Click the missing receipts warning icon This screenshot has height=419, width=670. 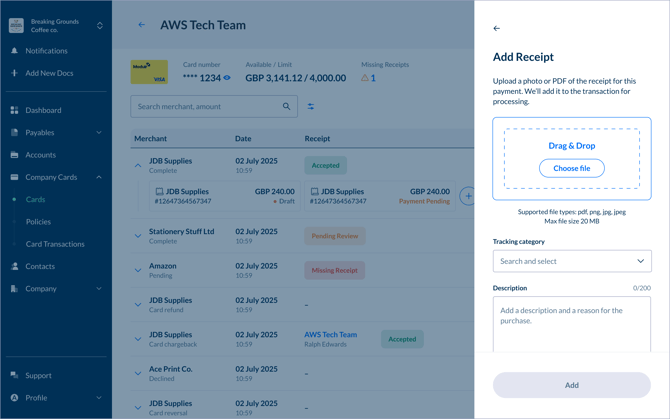click(x=365, y=77)
